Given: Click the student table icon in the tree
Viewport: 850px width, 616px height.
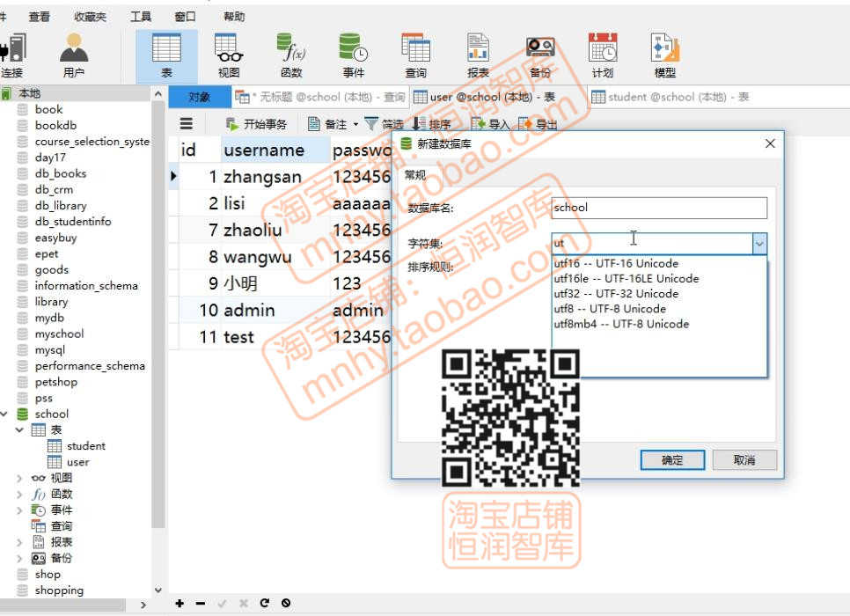Looking at the screenshot, I should point(55,446).
